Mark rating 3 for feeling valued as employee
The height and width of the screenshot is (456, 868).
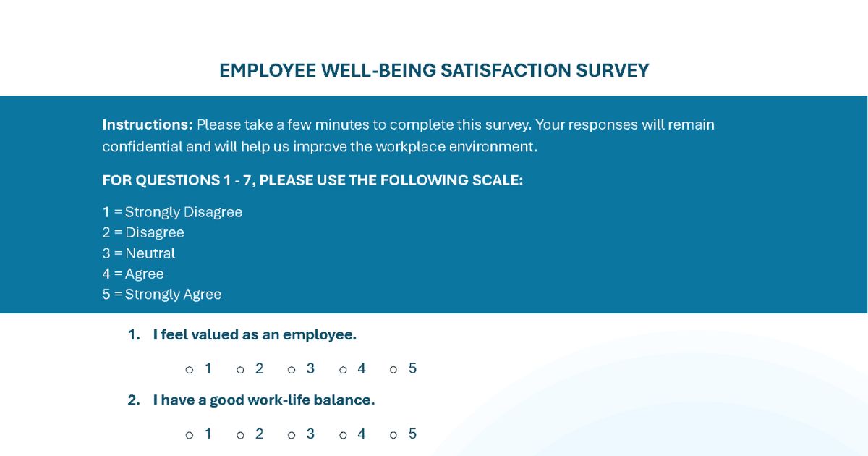click(x=292, y=370)
